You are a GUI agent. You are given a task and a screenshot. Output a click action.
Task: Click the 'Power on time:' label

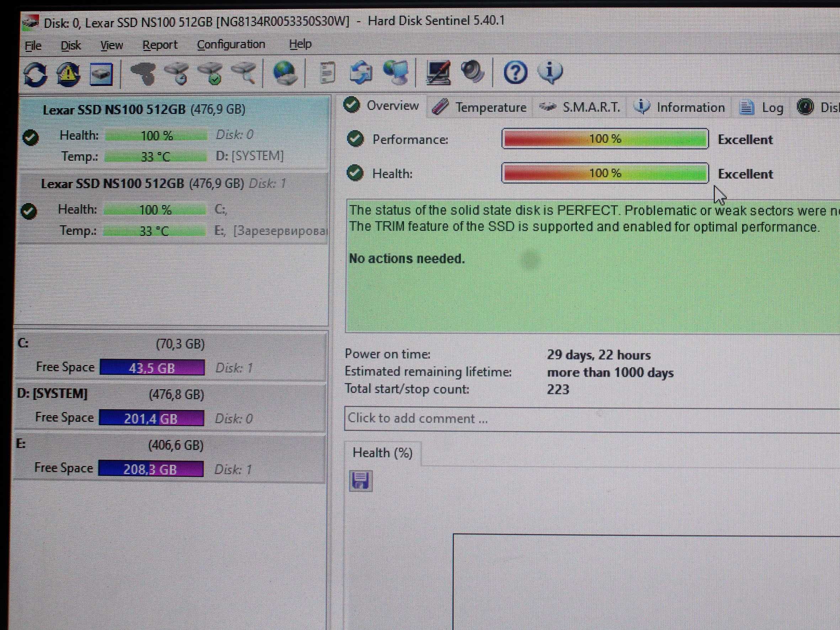[x=387, y=354]
